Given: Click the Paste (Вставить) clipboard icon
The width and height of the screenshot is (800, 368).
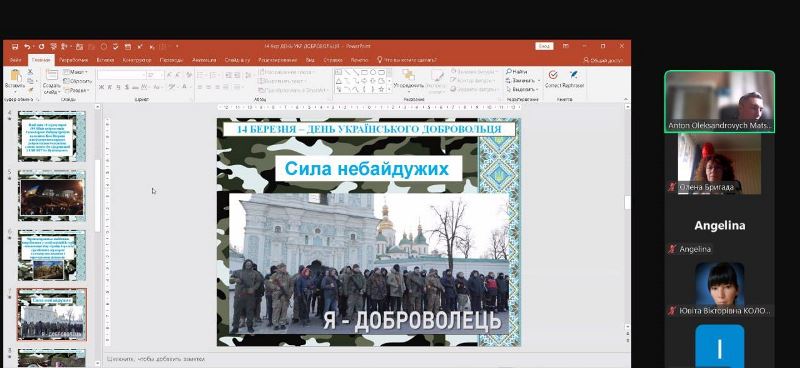Looking at the screenshot, I should [x=15, y=76].
